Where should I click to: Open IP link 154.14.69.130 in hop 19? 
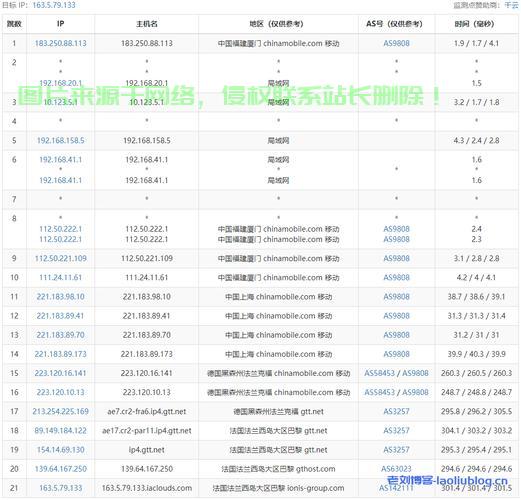coord(61,450)
